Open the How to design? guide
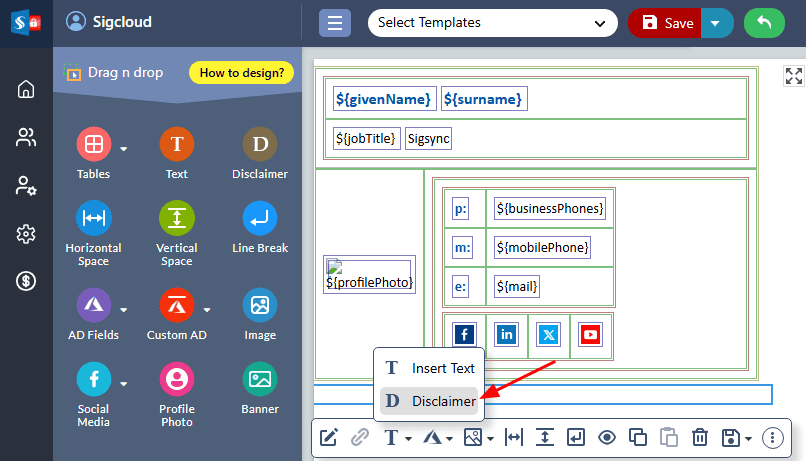This screenshot has width=806, height=461. click(x=241, y=73)
